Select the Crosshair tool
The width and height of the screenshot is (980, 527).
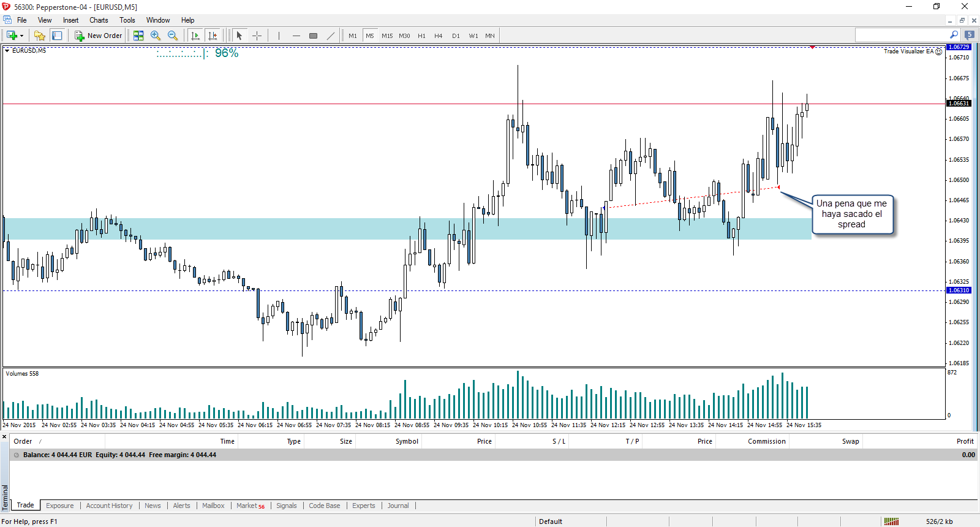257,36
